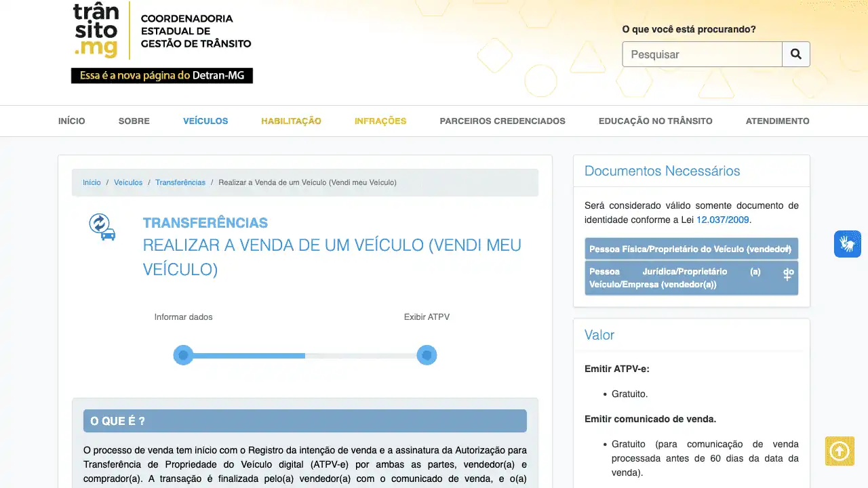Click the Transferências breadcrumb link
Image resolution: width=868 pixels, height=488 pixels.
click(x=180, y=182)
